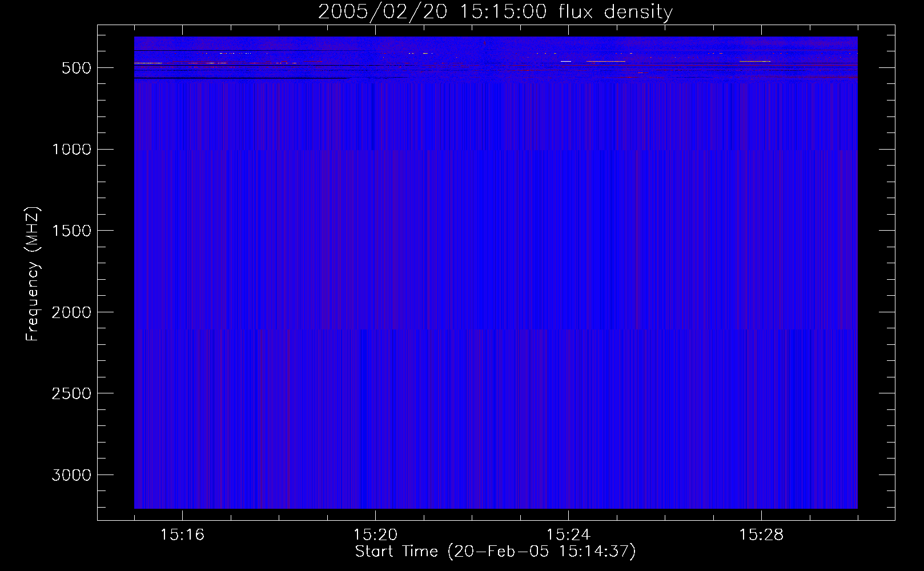Click the 1000 frequency tick label
This screenshot has height=571, width=924.
pyautogui.click(x=71, y=150)
